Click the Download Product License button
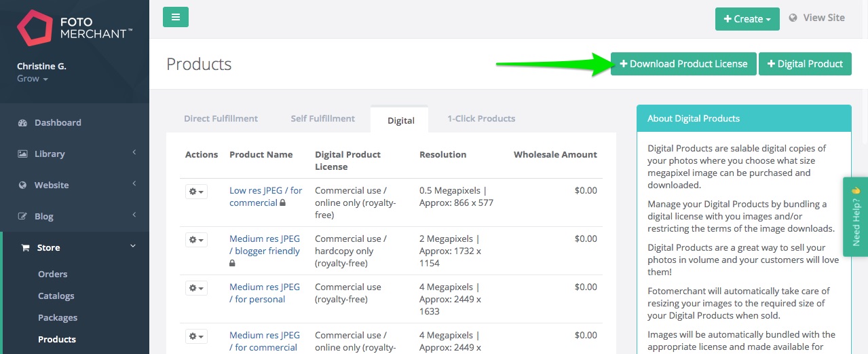The height and width of the screenshot is (354, 868). pyautogui.click(x=683, y=64)
